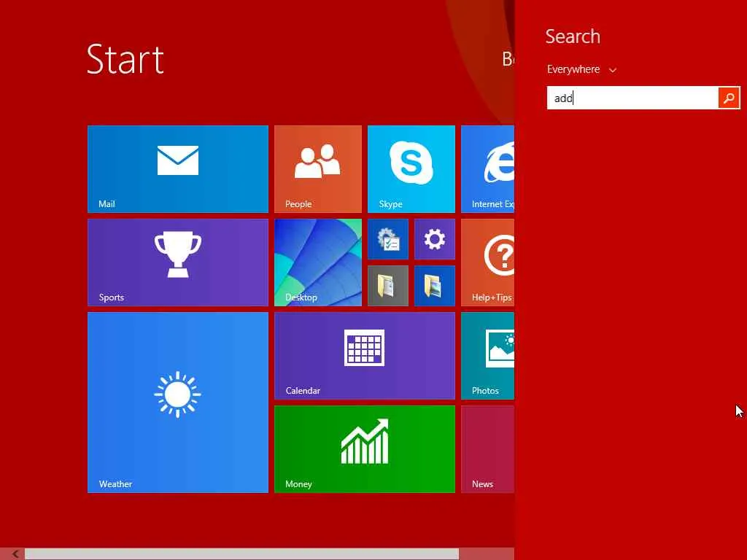Image resolution: width=747 pixels, height=560 pixels.
Task: Open the Documents folder small tile
Action: click(x=388, y=286)
